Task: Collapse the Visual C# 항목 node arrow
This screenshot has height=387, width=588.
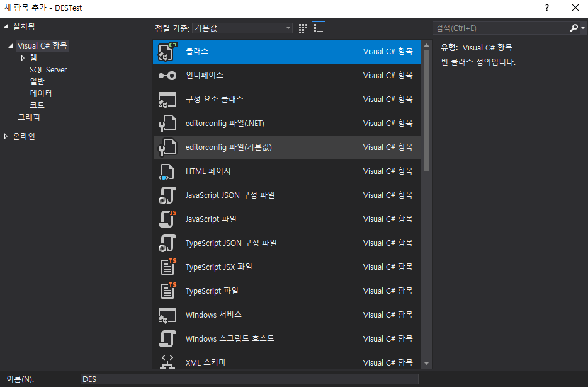Action: tap(11, 46)
